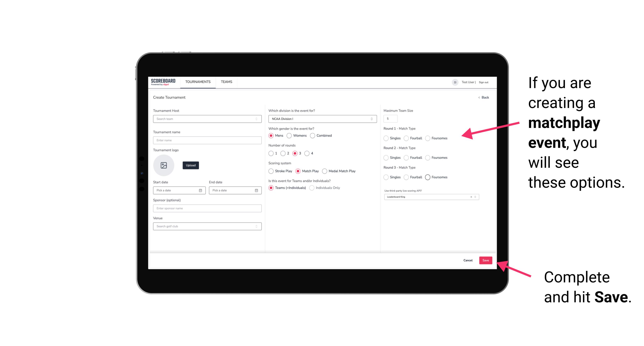Image resolution: width=644 pixels, height=346 pixels.
Task: Click the tournament logo upload icon
Action: click(x=164, y=165)
